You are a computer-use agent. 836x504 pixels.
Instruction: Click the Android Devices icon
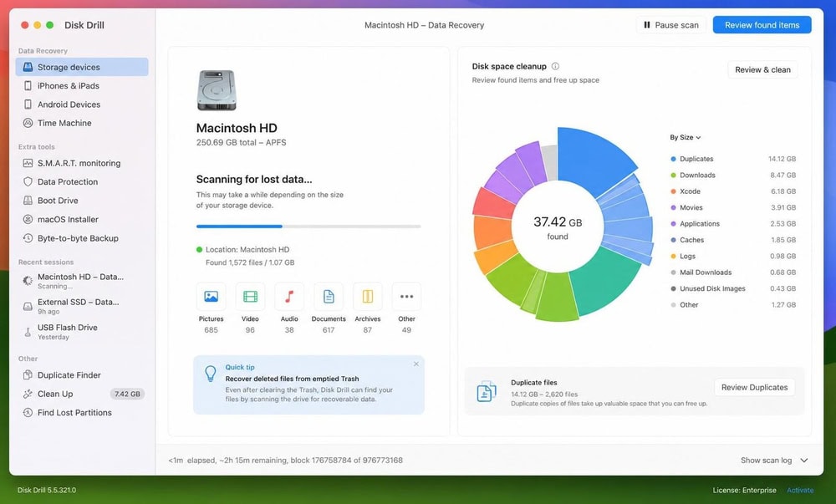pos(28,104)
